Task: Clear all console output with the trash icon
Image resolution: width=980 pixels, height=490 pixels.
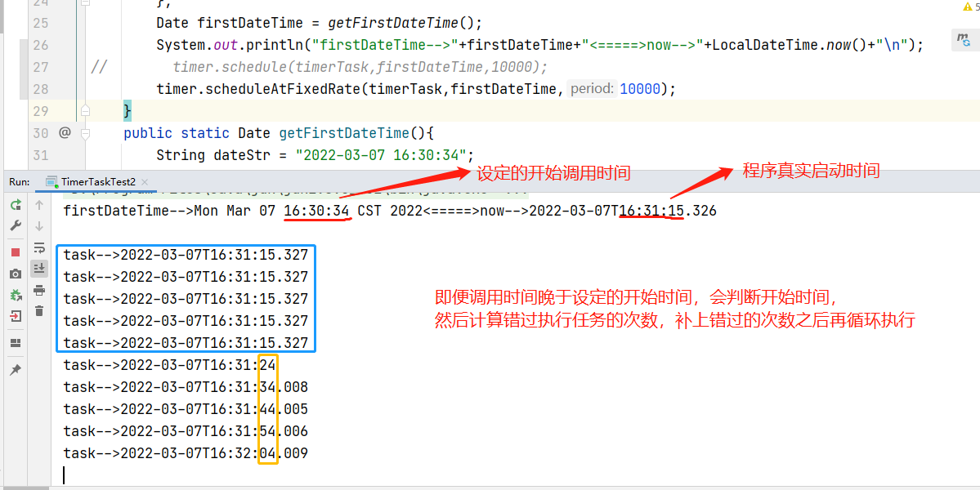Action: click(38, 311)
